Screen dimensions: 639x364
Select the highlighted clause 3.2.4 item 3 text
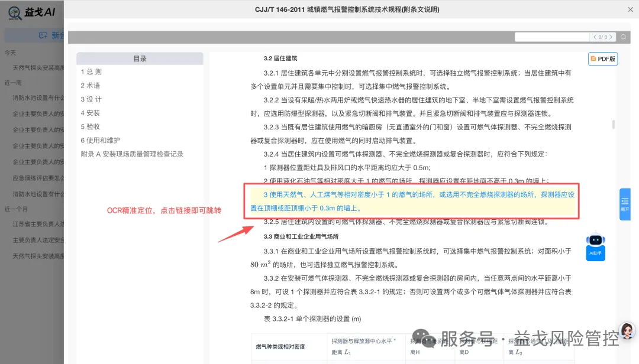(x=412, y=201)
